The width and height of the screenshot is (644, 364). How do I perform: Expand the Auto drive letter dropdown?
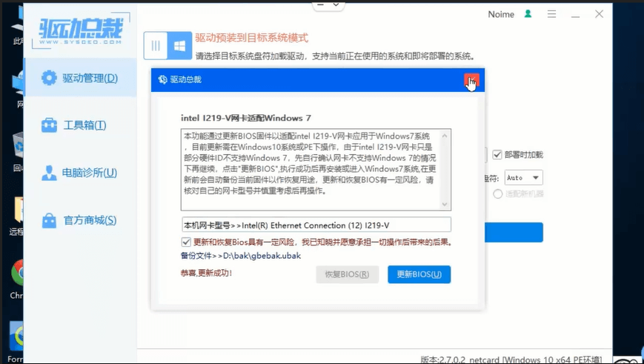[x=537, y=178]
